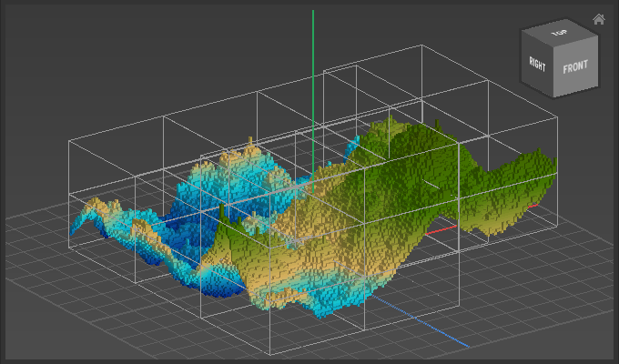Click the Home view icon
The image size is (619, 364).
tap(598, 19)
